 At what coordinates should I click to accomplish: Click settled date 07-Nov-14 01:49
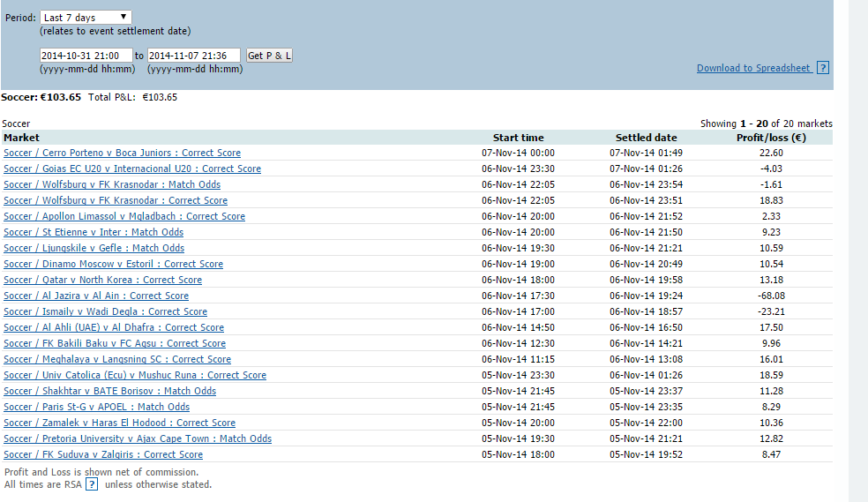tap(646, 153)
